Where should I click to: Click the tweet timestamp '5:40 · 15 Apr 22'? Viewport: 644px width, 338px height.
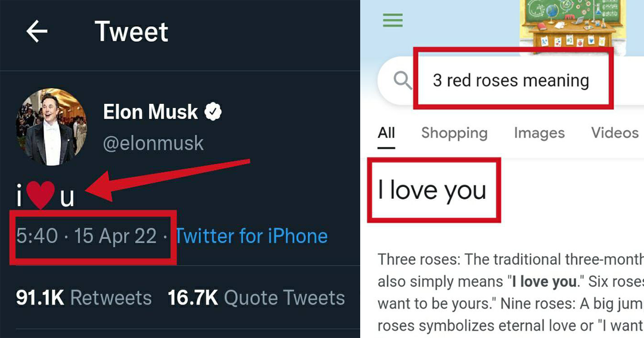[86, 236]
